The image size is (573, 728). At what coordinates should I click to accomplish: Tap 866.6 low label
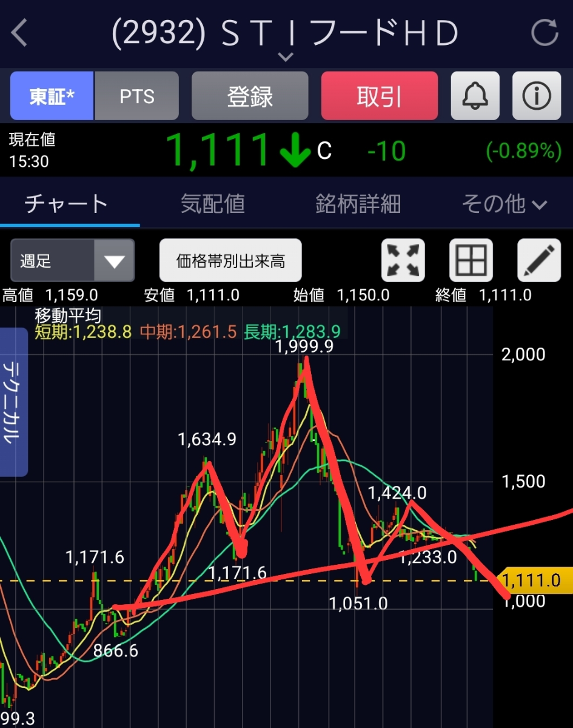tap(116, 651)
